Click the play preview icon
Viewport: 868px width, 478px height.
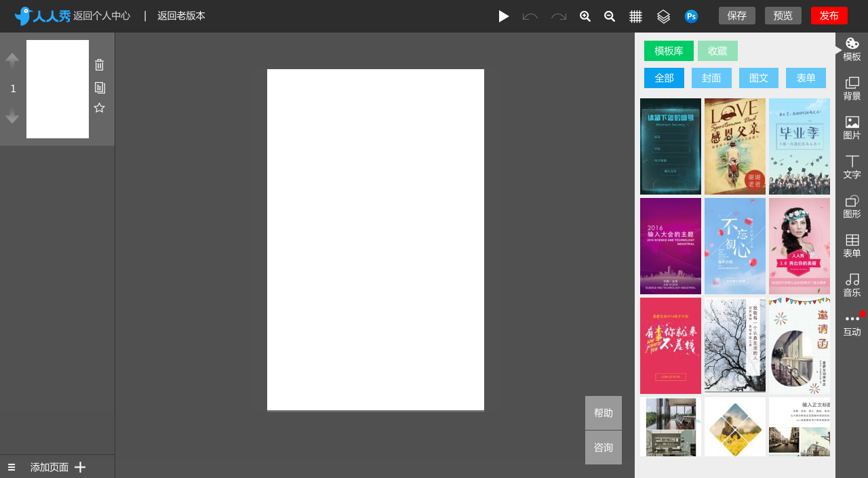click(x=504, y=16)
